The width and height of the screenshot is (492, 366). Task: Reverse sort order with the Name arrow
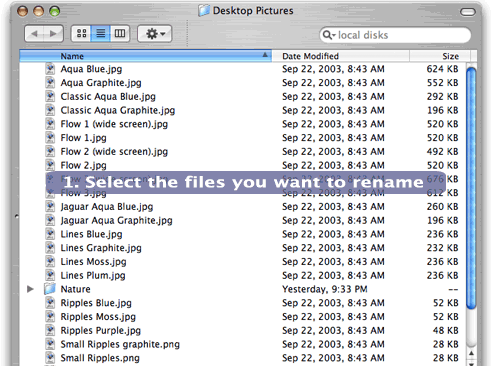click(x=265, y=55)
